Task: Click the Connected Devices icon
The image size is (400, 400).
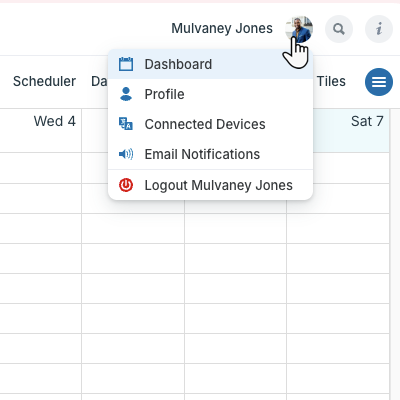Action: tap(126, 124)
